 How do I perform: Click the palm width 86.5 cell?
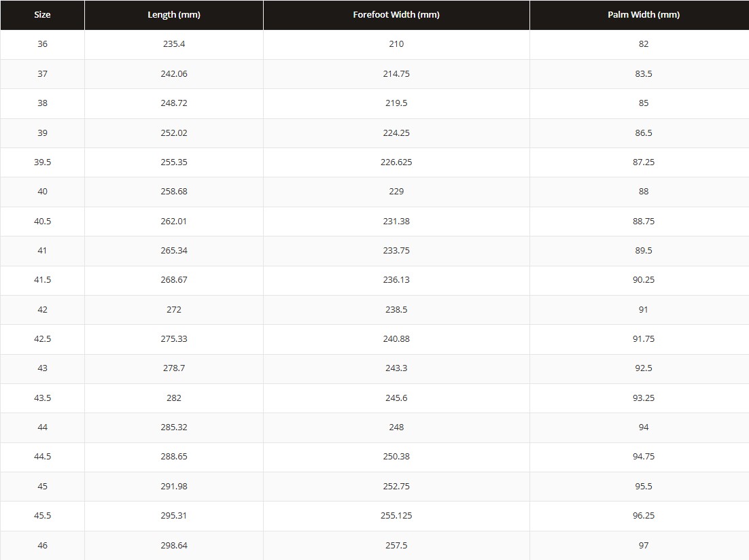point(644,133)
